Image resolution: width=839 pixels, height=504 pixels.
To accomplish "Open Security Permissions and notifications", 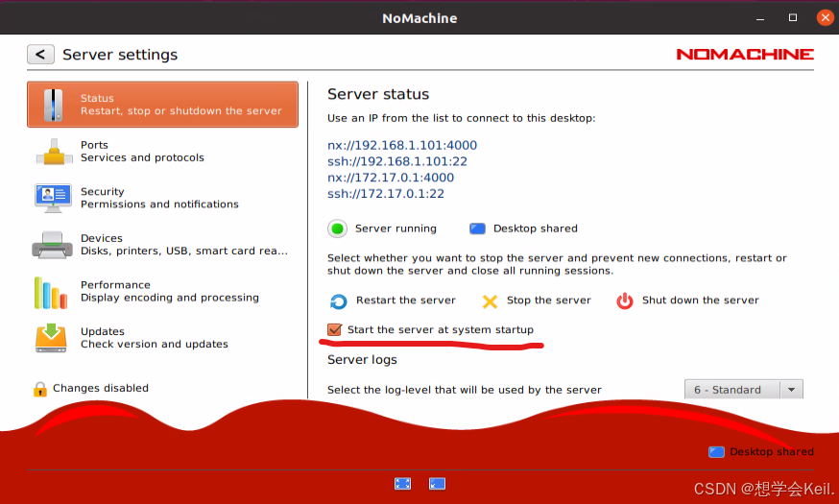I will coord(162,198).
